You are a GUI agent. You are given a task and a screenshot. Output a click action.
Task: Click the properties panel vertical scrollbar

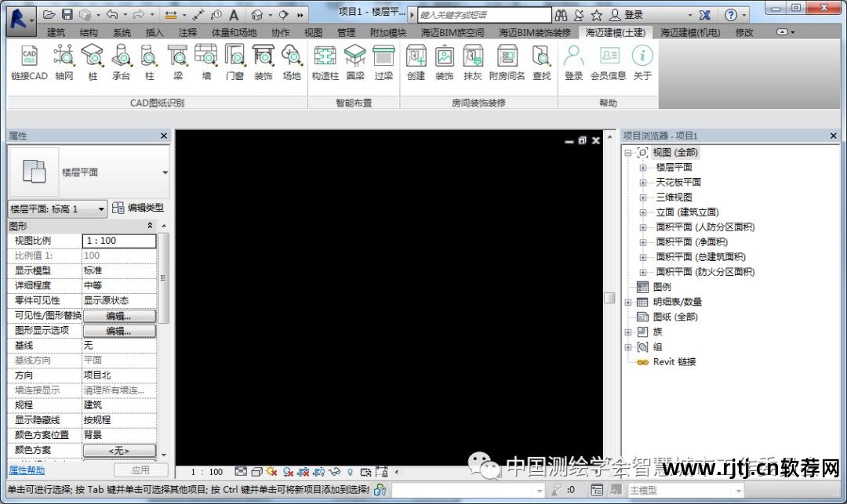[163, 278]
